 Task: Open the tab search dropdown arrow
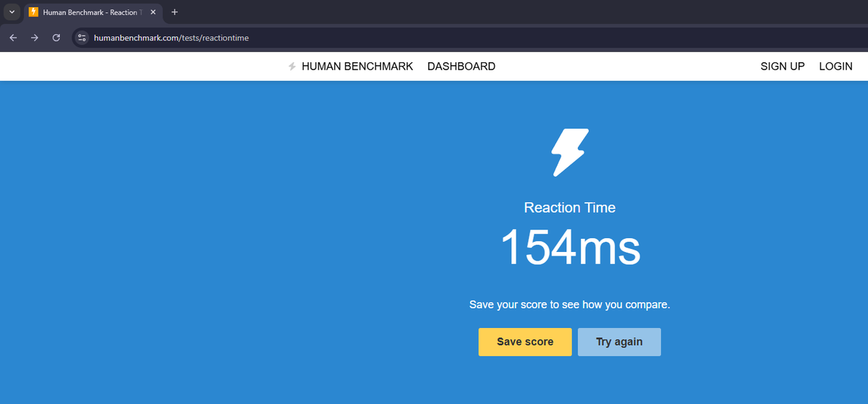[x=11, y=12]
